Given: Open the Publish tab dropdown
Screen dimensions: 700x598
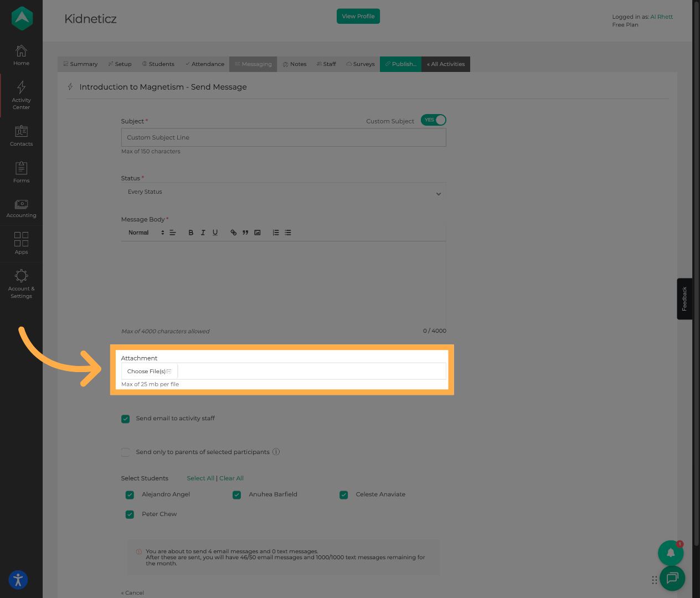Looking at the screenshot, I should pyautogui.click(x=400, y=64).
